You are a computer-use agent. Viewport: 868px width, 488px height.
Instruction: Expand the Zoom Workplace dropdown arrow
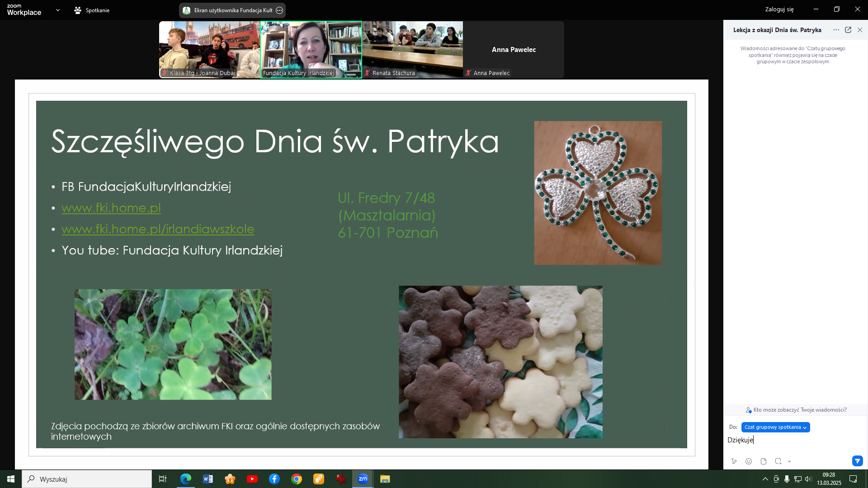[x=58, y=10]
